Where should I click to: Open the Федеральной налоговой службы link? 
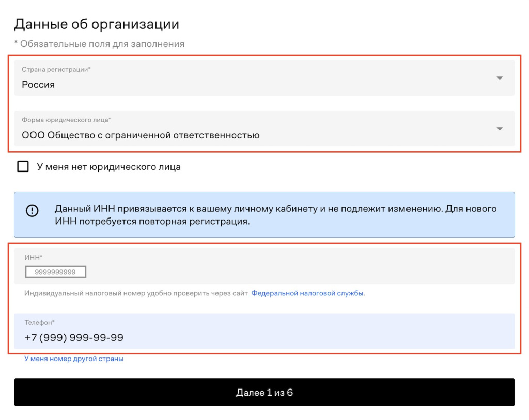tap(308, 293)
